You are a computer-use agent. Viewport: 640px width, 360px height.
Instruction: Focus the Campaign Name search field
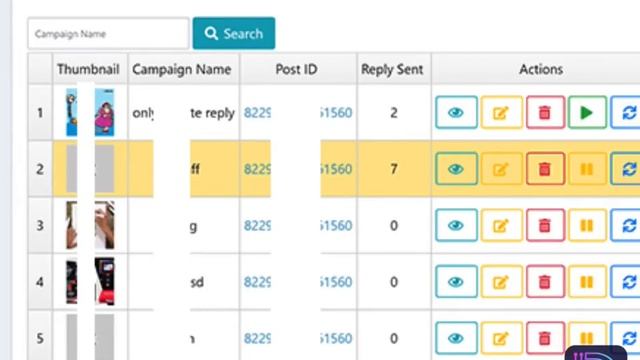click(x=108, y=33)
